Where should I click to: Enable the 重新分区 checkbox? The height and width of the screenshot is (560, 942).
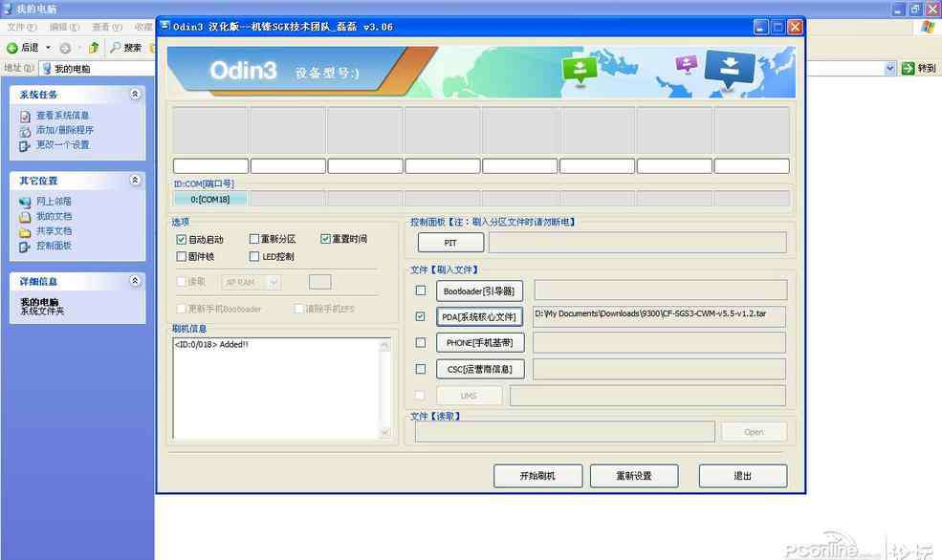click(x=254, y=239)
